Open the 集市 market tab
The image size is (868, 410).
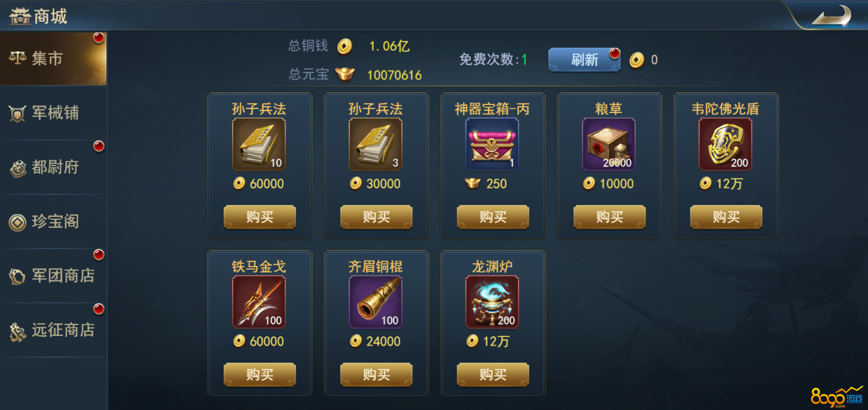click(x=53, y=59)
